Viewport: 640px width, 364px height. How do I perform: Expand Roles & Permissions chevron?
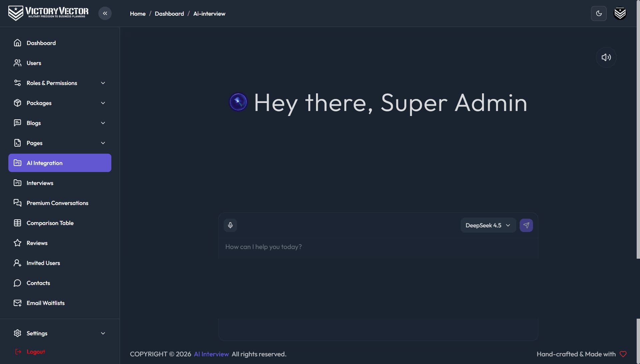coord(103,83)
